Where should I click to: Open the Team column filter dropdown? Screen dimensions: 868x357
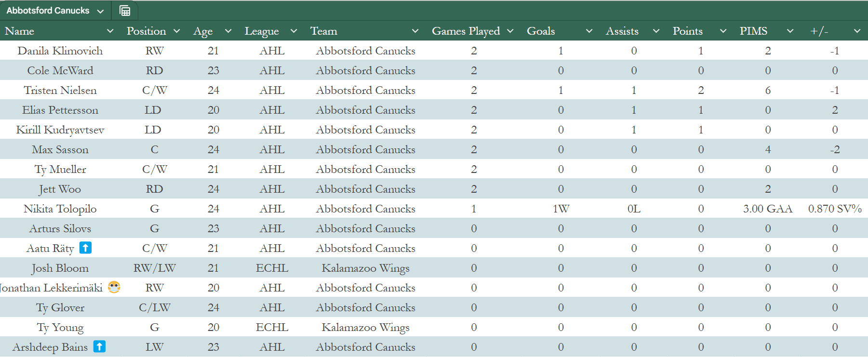pyautogui.click(x=415, y=31)
